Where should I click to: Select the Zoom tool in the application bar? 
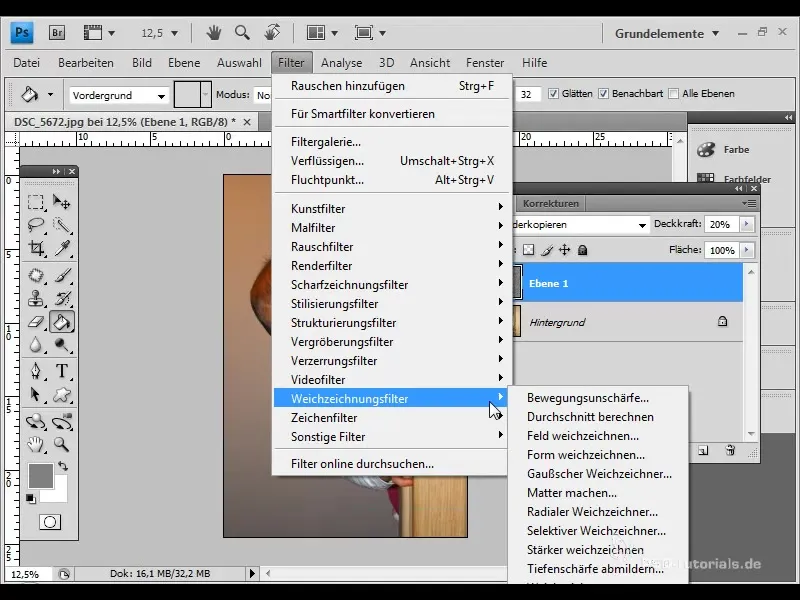[242, 33]
